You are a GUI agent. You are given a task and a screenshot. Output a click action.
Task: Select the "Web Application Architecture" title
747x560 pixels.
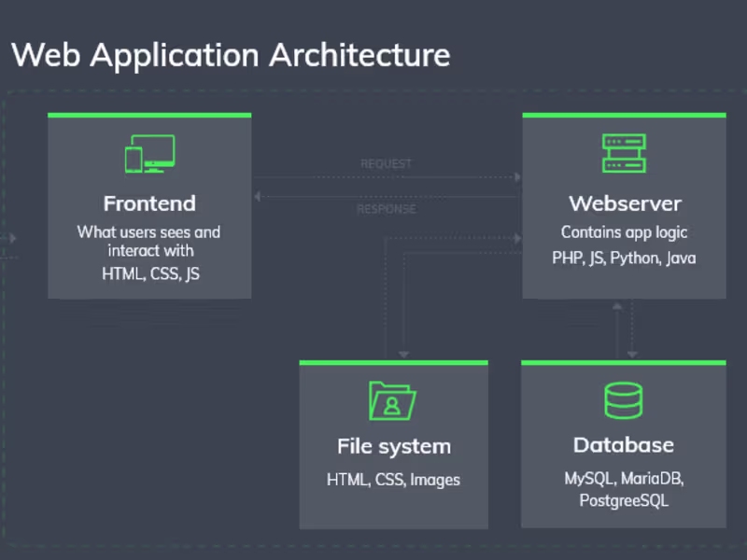point(231,55)
